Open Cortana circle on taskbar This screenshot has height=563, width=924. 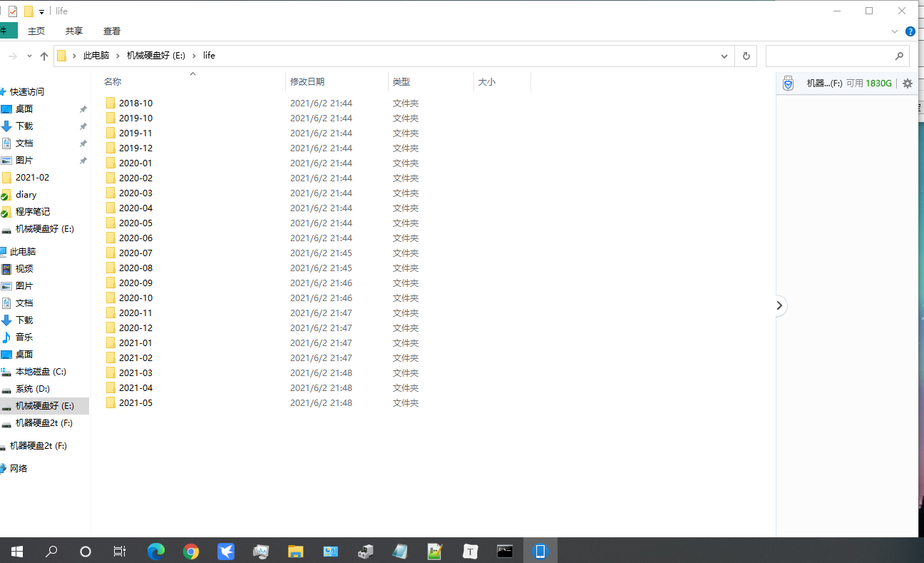click(86, 551)
